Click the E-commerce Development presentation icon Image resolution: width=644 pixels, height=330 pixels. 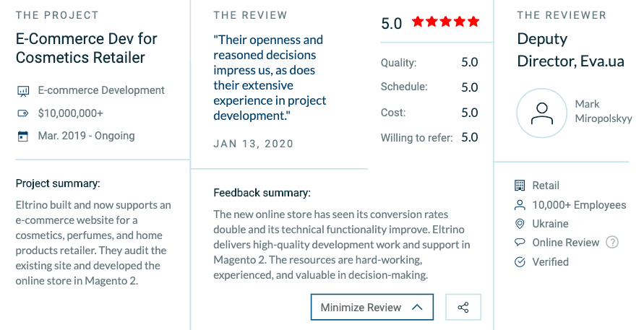point(22,91)
